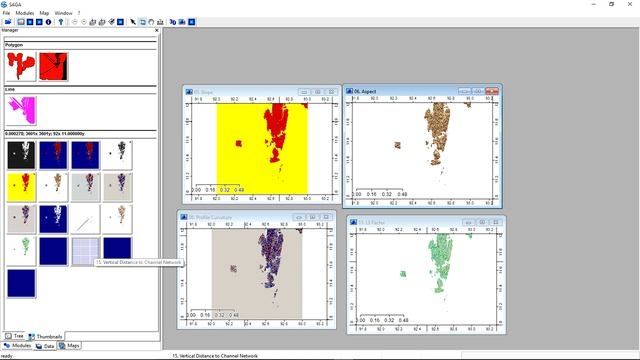640x360 pixels.
Task: Click the 'Line' section header
Action: [x=10, y=89]
